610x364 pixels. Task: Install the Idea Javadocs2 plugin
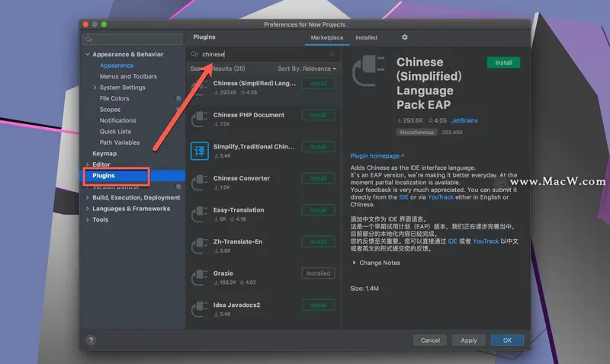(x=318, y=305)
